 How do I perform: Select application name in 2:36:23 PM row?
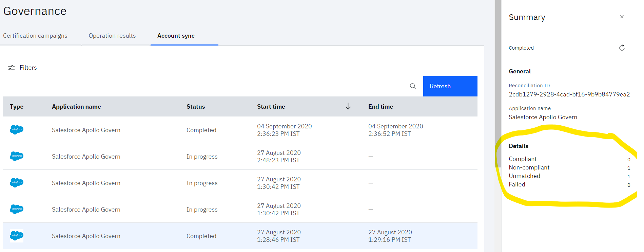tap(86, 130)
